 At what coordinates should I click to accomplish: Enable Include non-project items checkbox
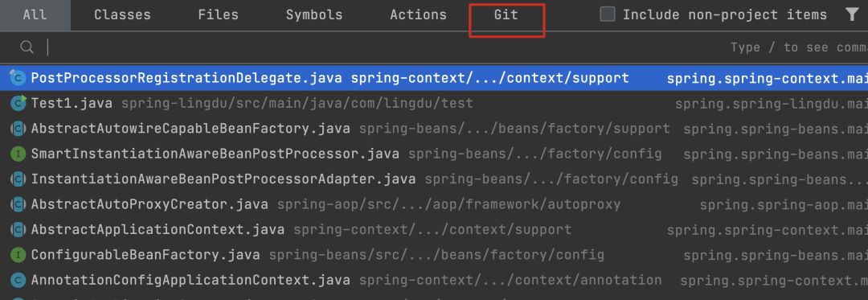tap(608, 15)
